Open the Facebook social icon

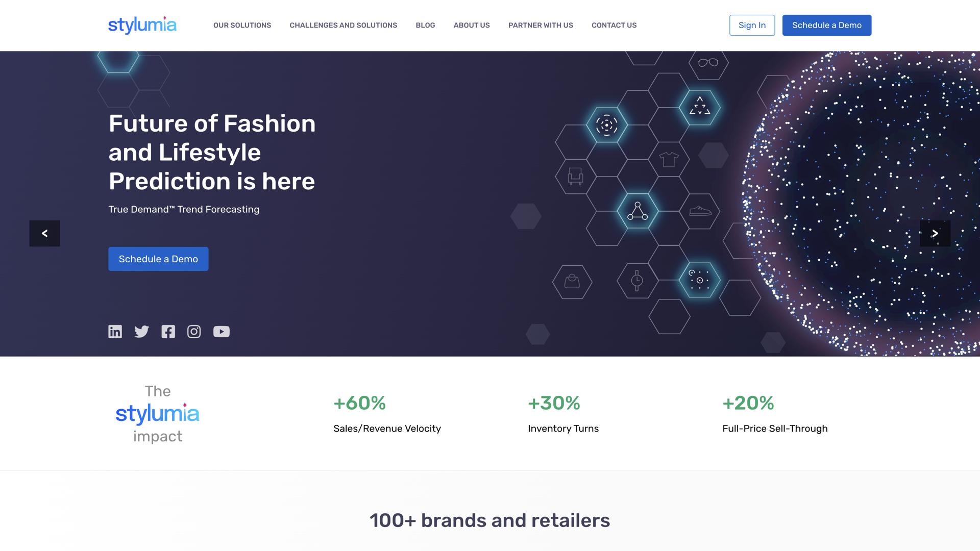168,332
